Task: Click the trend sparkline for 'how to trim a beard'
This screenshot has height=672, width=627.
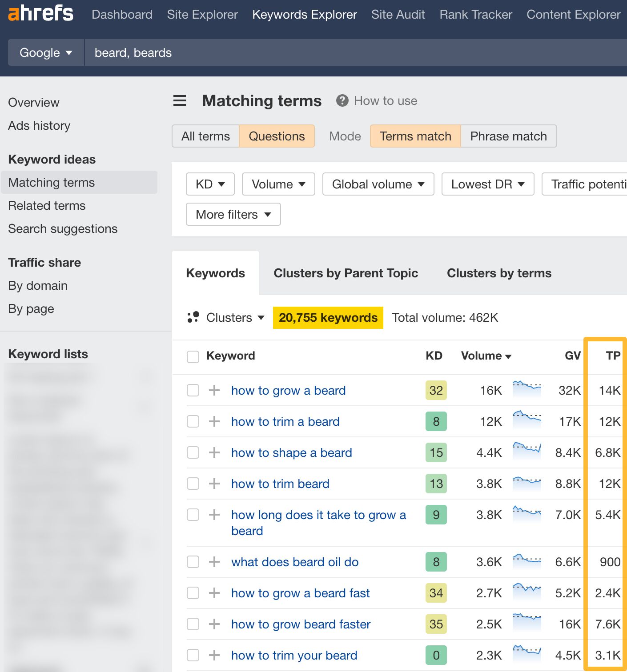Action: click(x=527, y=420)
